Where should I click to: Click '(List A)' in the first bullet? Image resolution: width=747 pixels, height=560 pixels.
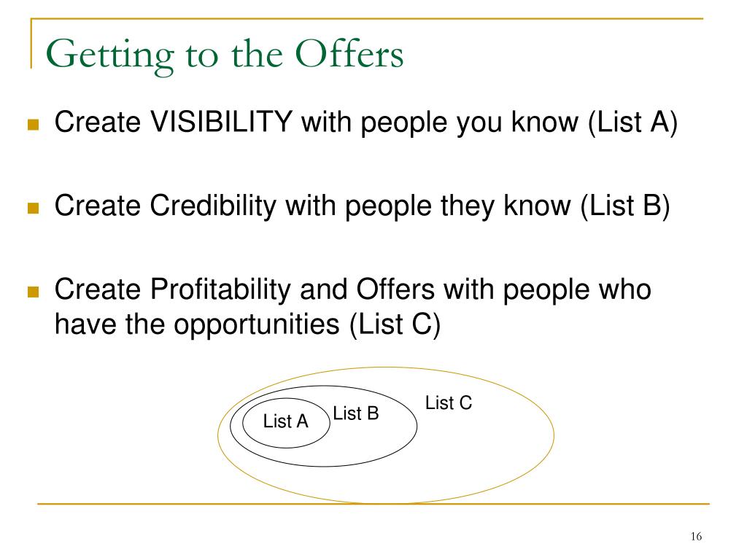(632, 122)
